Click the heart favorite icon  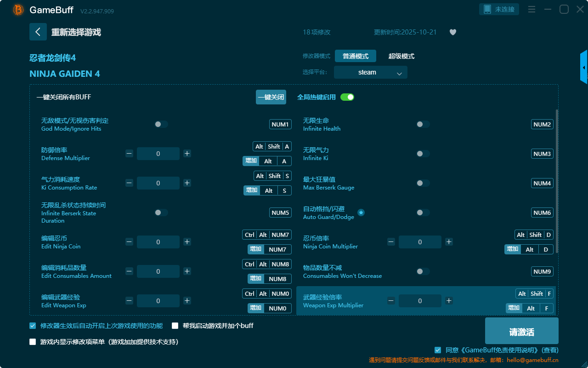pyautogui.click(x=453, y=32)
